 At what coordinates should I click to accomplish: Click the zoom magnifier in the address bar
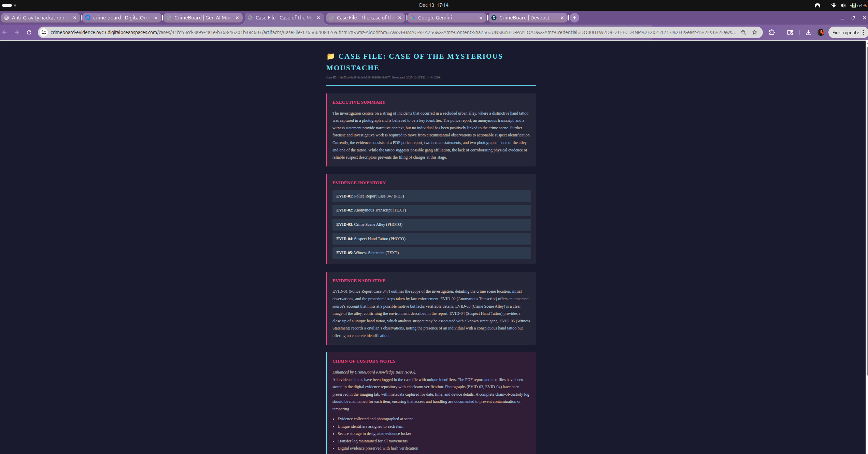743,32
